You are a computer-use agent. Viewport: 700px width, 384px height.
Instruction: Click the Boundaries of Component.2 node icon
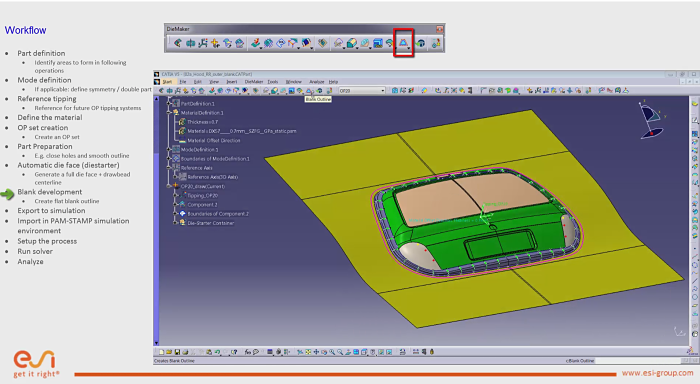click(182, 213)
